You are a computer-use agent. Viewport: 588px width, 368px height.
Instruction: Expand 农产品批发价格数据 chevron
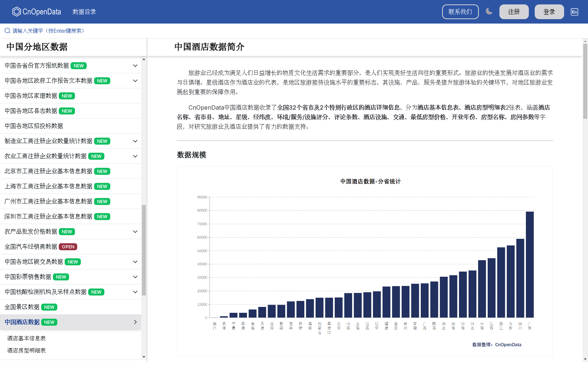(x=135, y=232)
